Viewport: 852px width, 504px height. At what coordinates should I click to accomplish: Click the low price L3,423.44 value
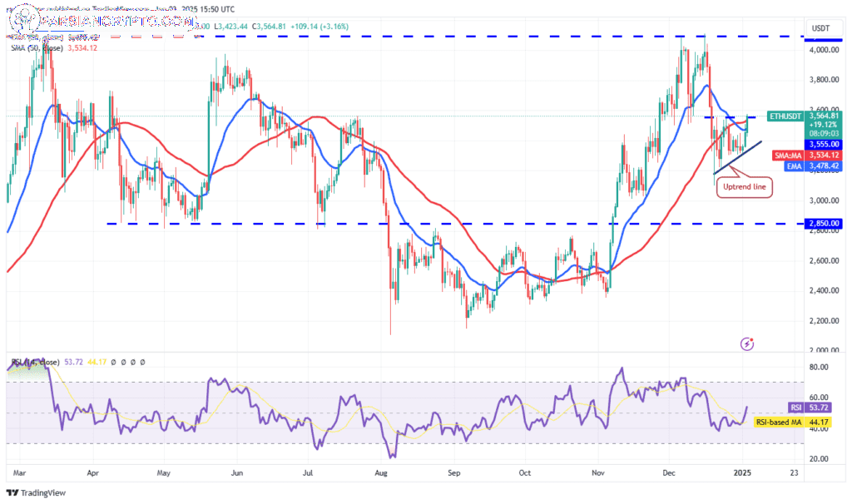click(x=231, y=26)
